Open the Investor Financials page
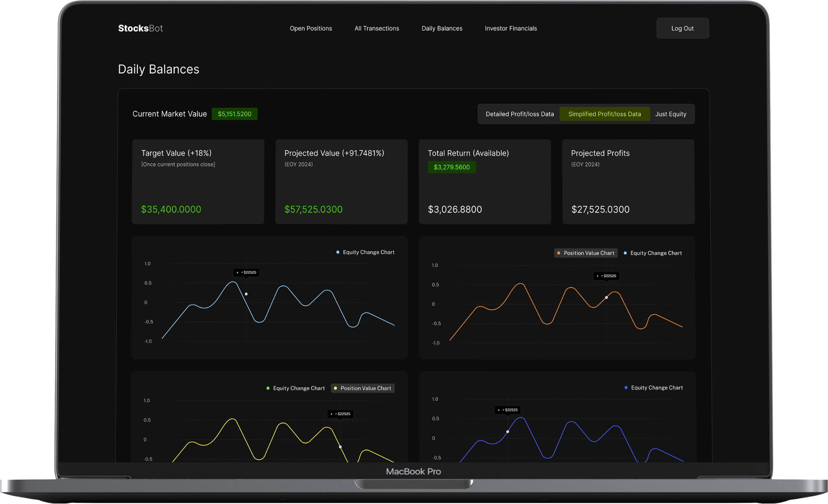Screen dimensions: 828x504 click(510, 28)
